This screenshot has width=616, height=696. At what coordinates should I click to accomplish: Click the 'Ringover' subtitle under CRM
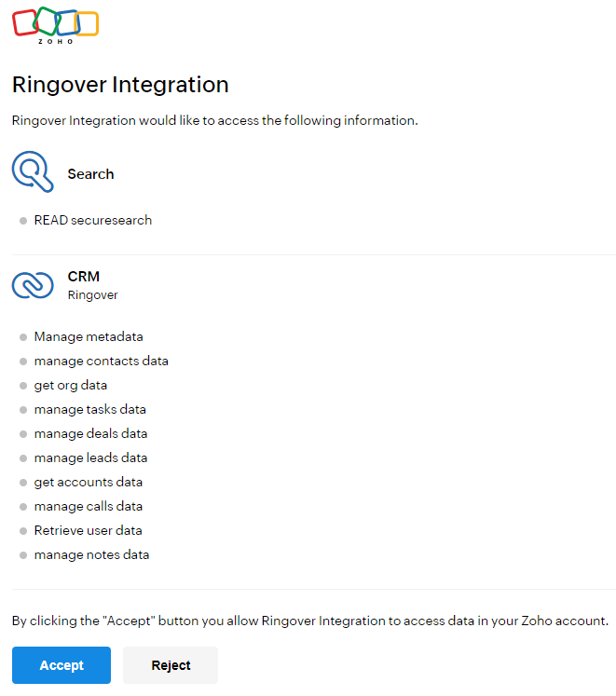point(93,295)
